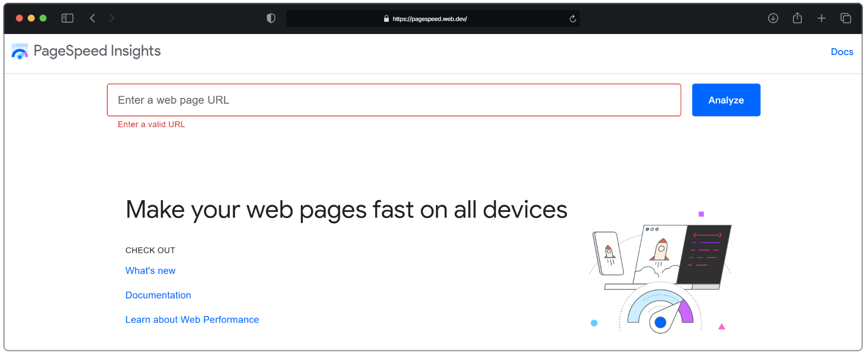Minimize the window with the yellow button
The width and height of the screenshot is (868, 355).
(x=31, y=18)
